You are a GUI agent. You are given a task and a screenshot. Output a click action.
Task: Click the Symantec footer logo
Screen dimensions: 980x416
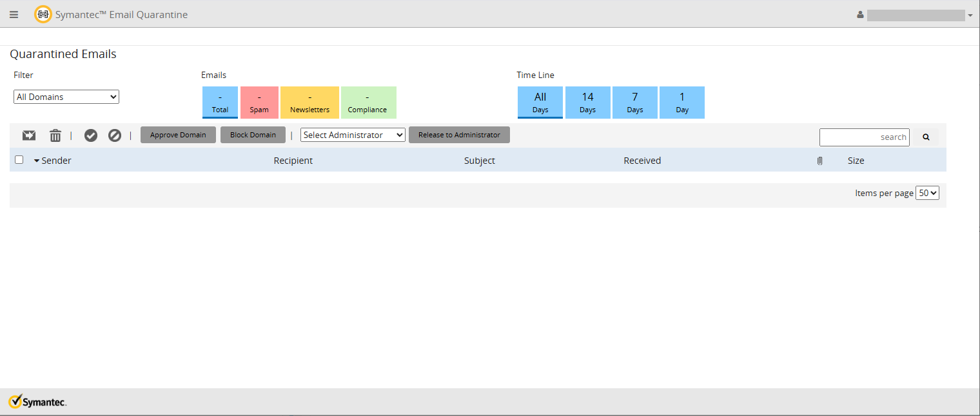[x=37, y=402]
